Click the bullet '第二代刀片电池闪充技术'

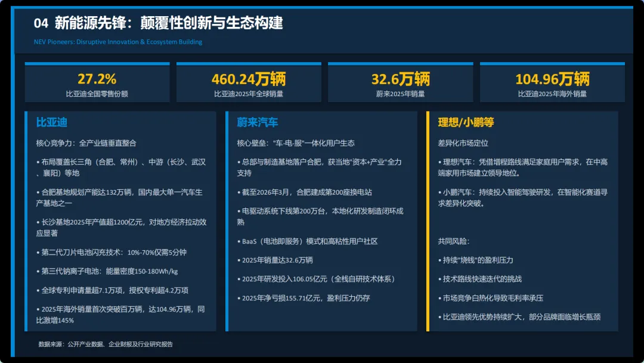pyautogui.click(x=112, y=252)
